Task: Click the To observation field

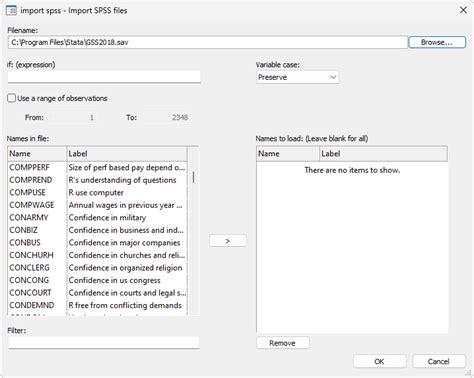Action: point(167,117)
